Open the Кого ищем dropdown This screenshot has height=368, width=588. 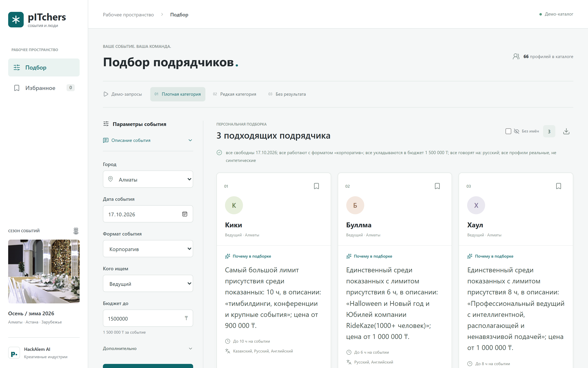point(148,284)
